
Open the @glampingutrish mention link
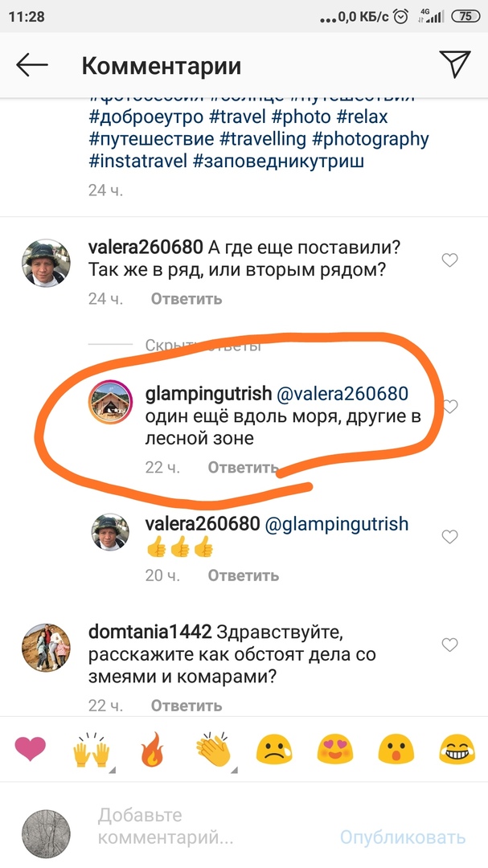click(337, 524)
